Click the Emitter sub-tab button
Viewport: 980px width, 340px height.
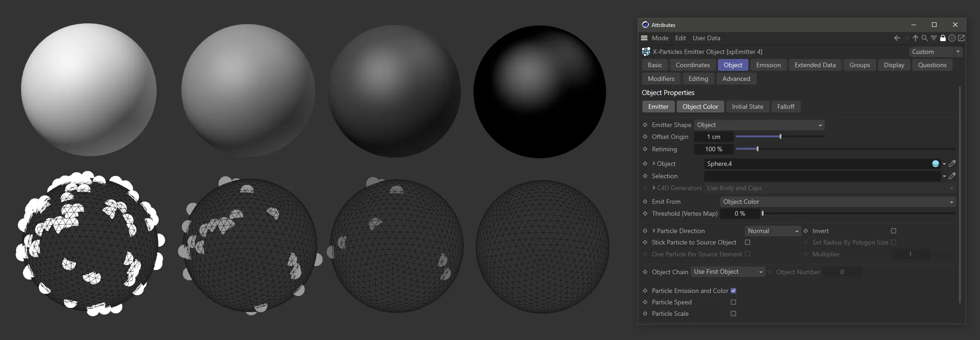pos(658,106)
